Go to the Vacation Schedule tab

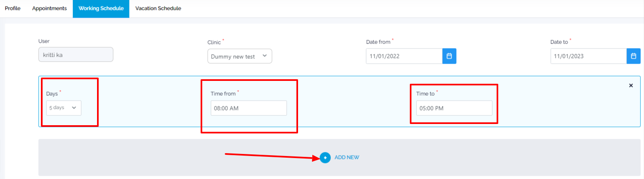(x=158, y=8)
